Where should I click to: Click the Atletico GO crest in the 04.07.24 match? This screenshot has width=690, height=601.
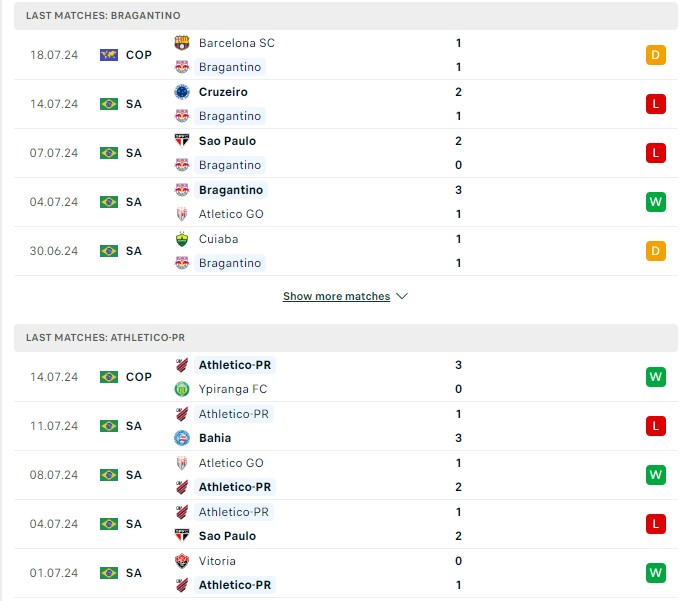click(x=182, y=214)
